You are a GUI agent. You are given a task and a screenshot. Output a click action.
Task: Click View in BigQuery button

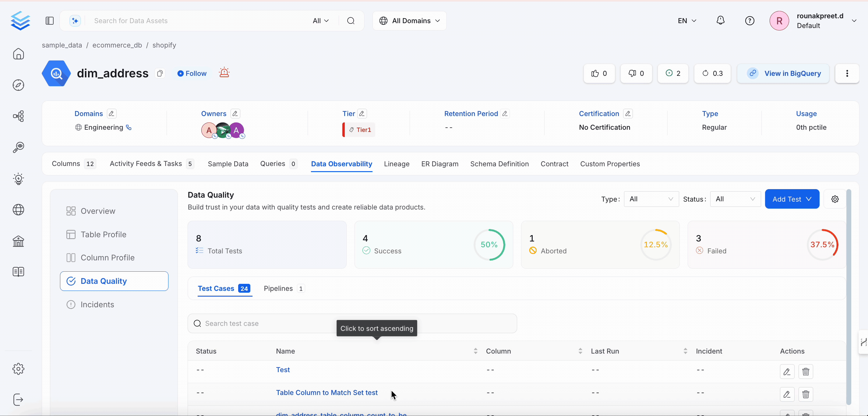[x=783, y=73]
